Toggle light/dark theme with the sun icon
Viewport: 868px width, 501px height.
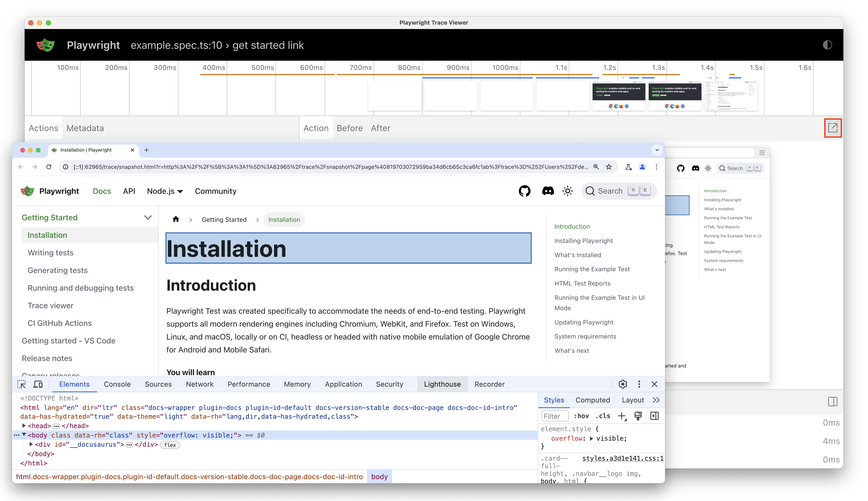click(x=568, y=191)
